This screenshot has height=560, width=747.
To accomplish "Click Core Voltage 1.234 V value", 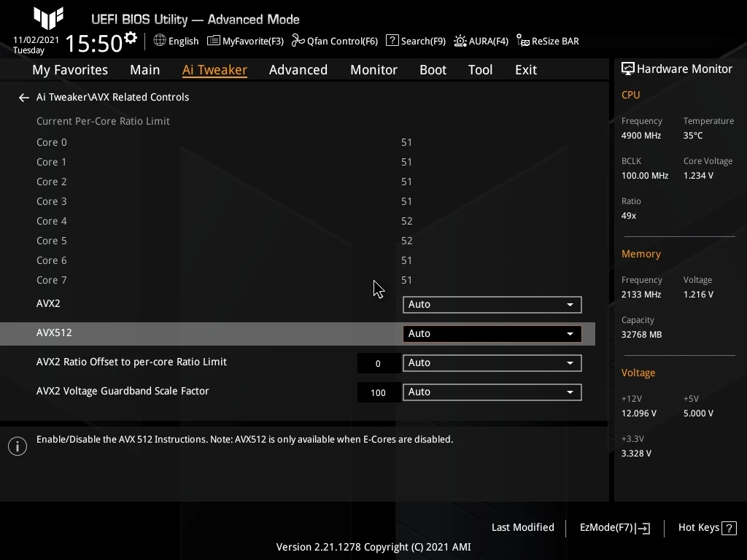I will click(698, 176).
